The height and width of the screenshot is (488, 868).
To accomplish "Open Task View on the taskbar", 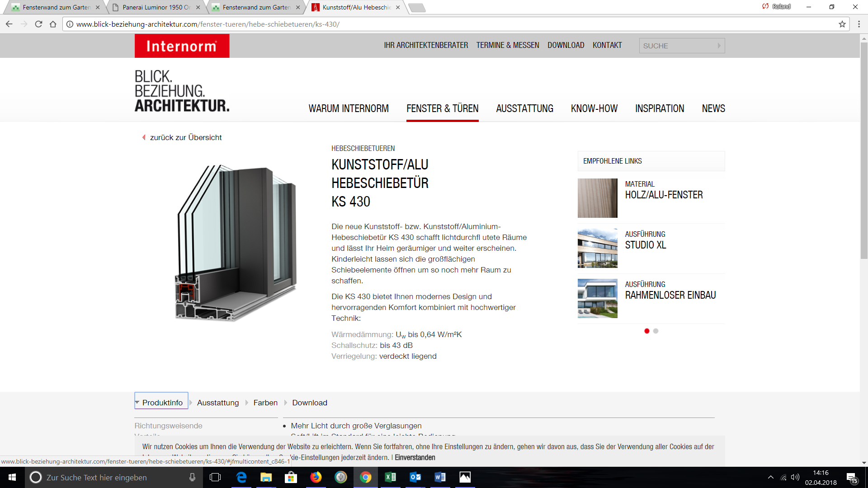I will click(x=215, y=477).
